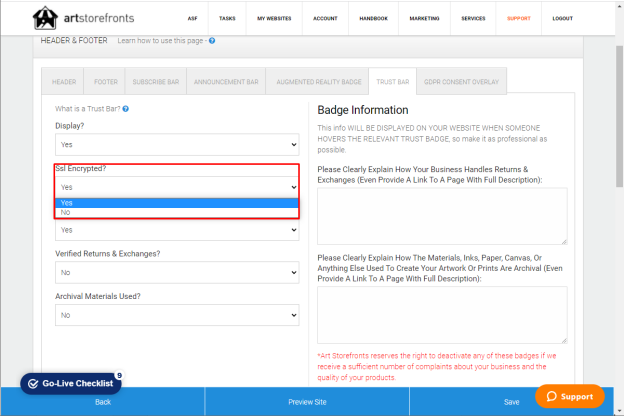The width and height of the screenshot is (624, 416).
Task: Open the GDPR Consent Overlay tab
Action: (x=461, y=82)
